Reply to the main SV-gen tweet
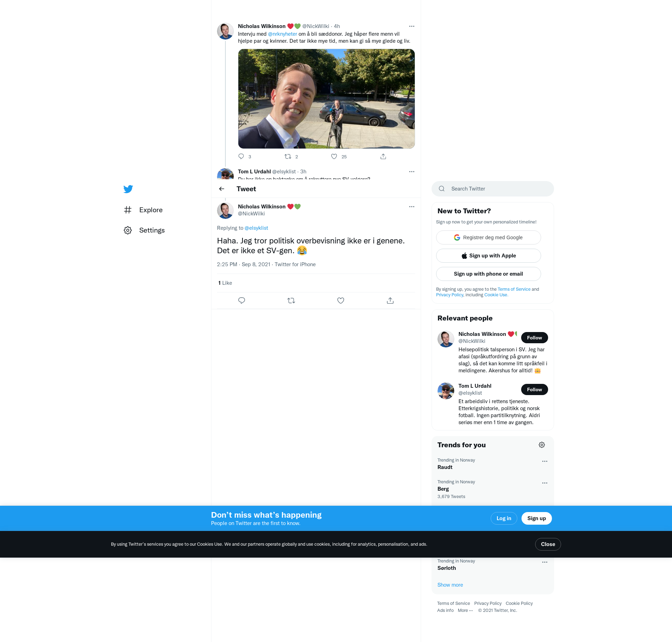 click(x=241, y=301)
